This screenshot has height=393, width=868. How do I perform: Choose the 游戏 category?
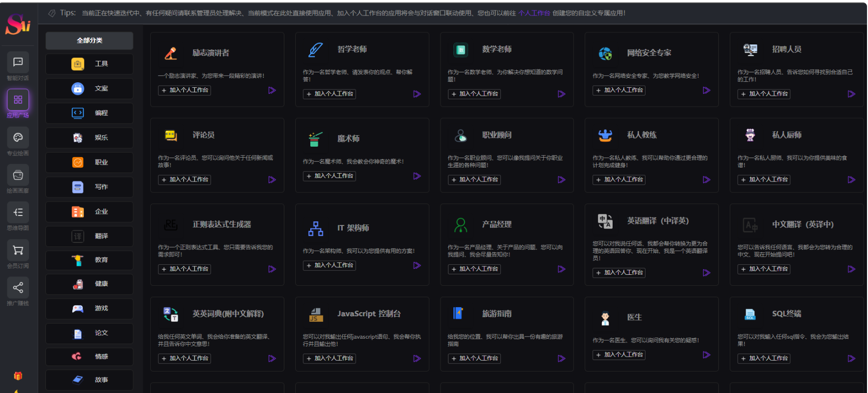89,309
